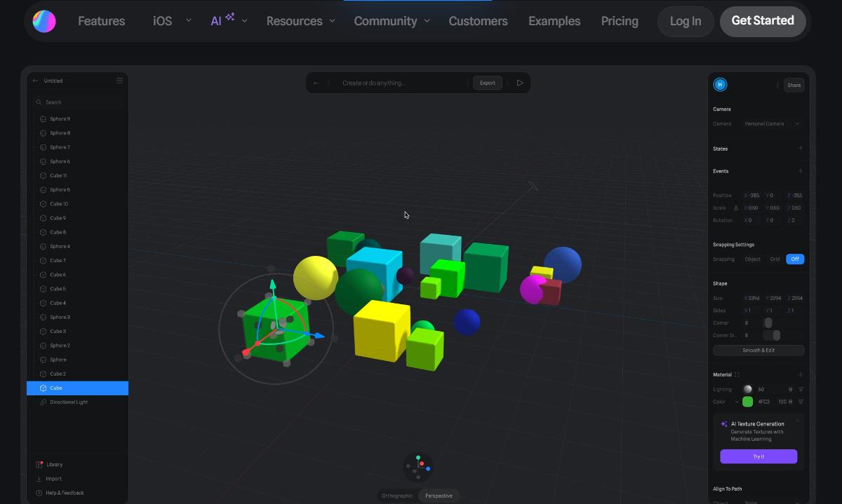Click the Smooth & Edit button
Screen dimensions: 842x504
(x=759, y=350)
